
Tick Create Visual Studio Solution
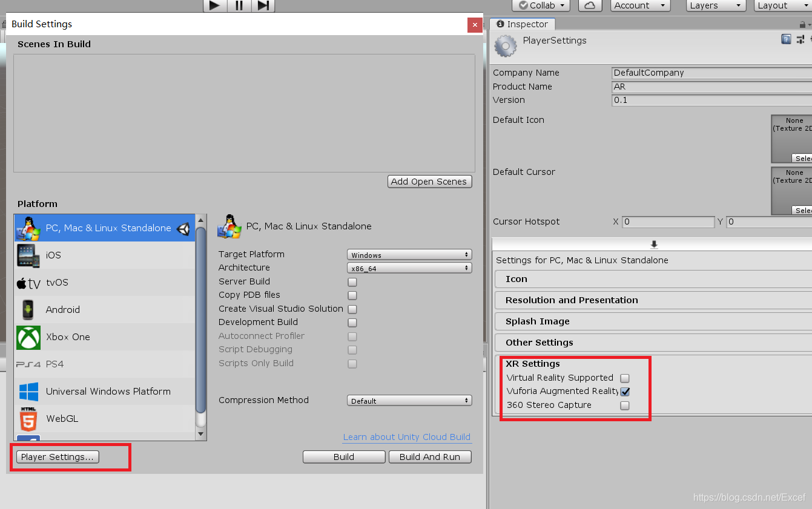click(x=352, y=309)
